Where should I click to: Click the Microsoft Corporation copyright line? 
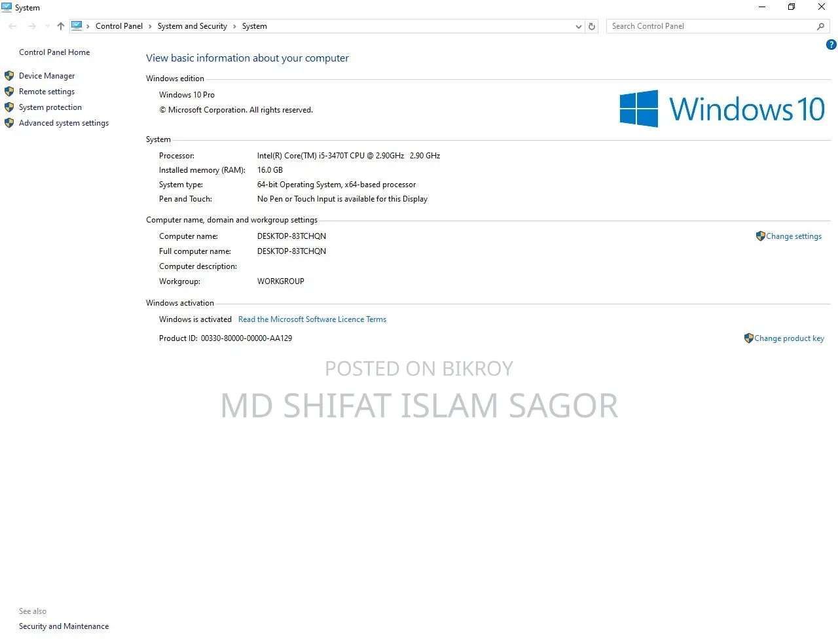pos(236,110)
